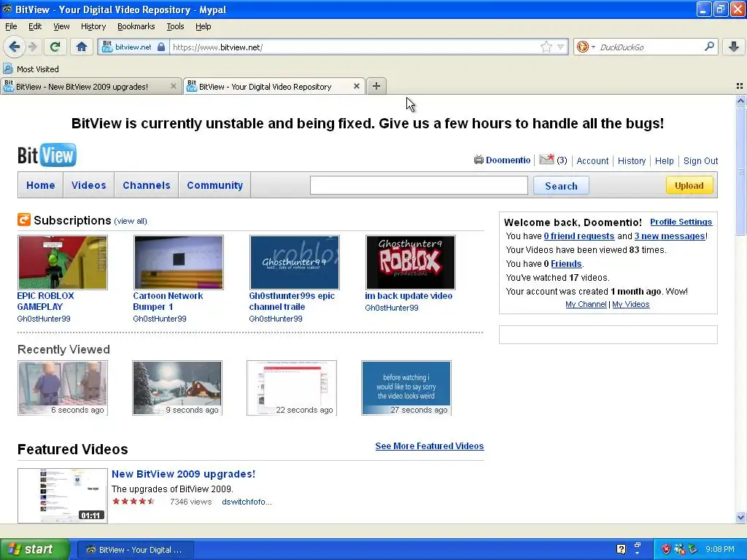
Task: Open 'im back update video' link
Action: (x=409, y=296)
